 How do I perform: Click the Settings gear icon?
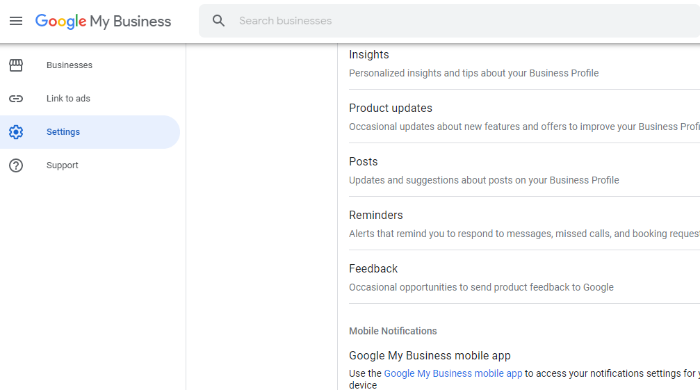tap(16, 132)
